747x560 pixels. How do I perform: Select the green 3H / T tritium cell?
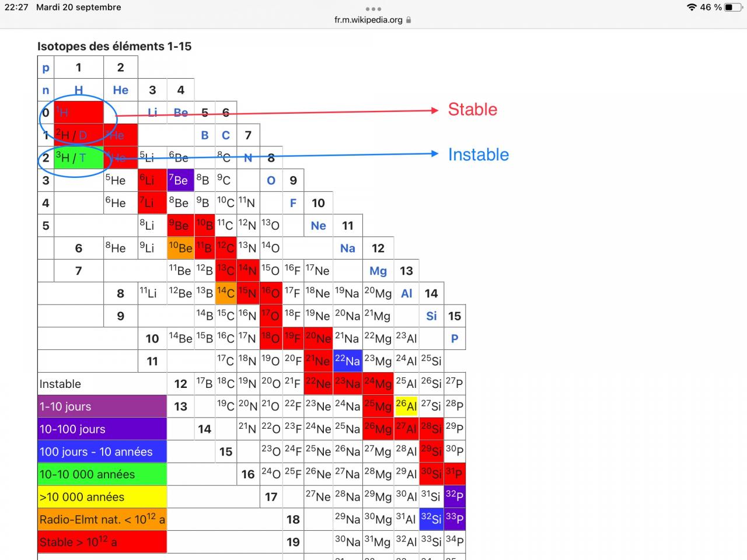point(79,157)
